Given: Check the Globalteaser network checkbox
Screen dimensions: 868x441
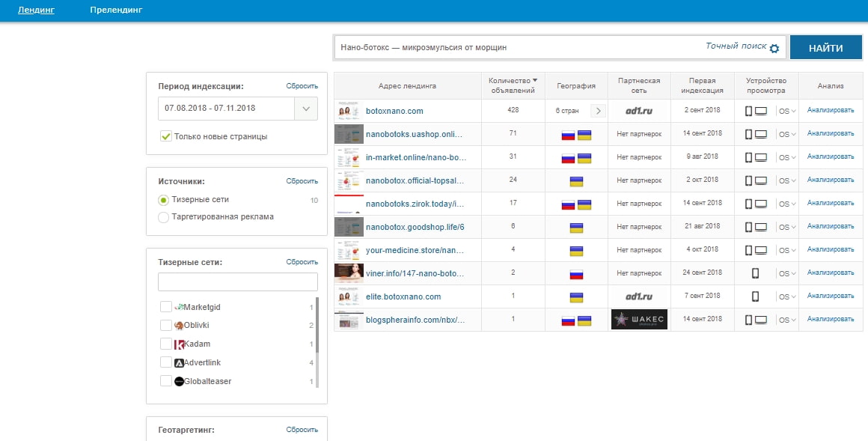Looking at the screenshot, I should 165,381.
